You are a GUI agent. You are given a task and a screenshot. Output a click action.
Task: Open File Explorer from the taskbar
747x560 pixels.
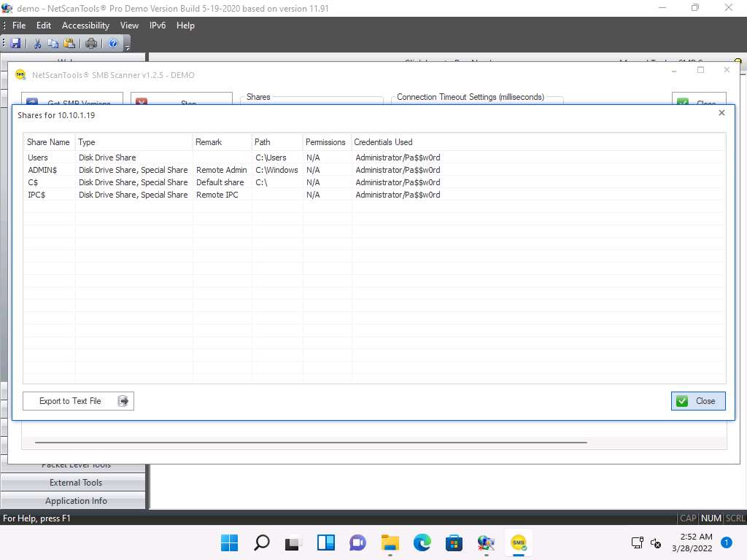coord(390,542)
